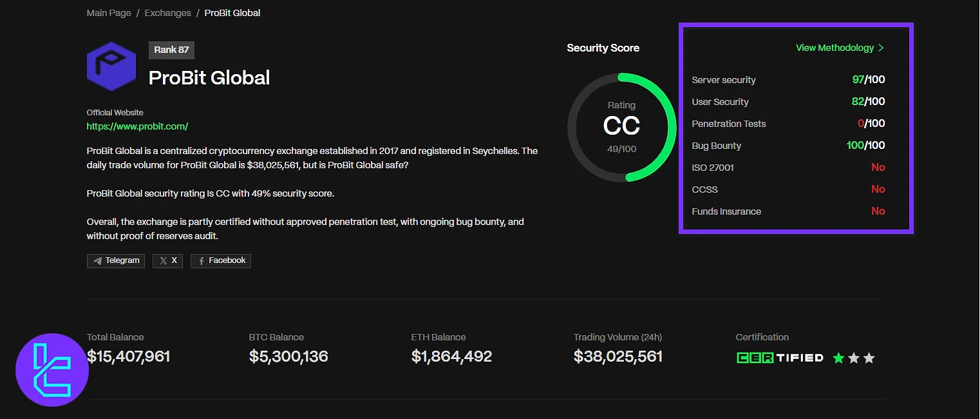The width and height of the screenshot is (980, 419).
Task: Click the Rank 87 badge
Action: (x=171, y=50)
